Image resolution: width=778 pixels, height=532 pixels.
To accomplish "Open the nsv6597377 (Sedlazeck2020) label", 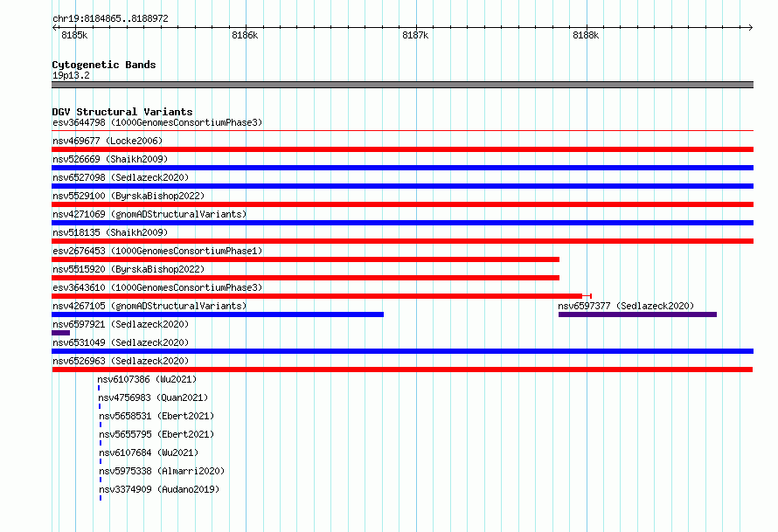I will [626, 306].
